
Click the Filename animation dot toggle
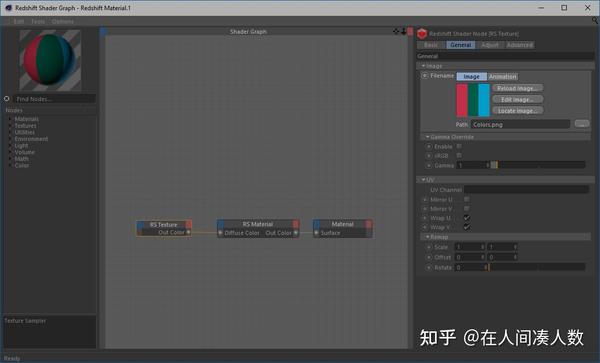point(424,76)
